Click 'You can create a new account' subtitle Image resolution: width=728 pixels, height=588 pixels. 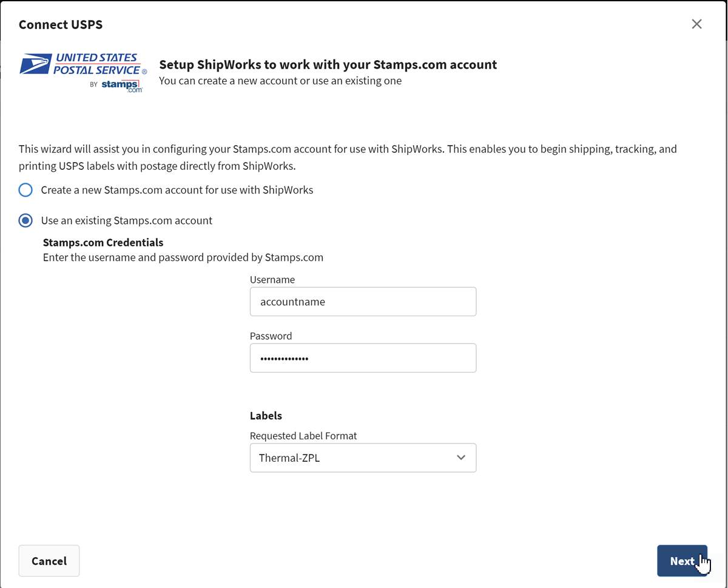tap(280, 81)
